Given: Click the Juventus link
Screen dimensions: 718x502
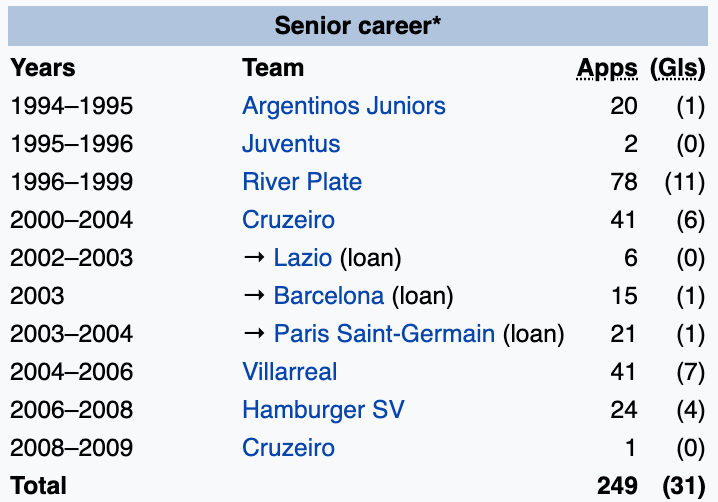Looking at the screenshot, I should point(291,144).
